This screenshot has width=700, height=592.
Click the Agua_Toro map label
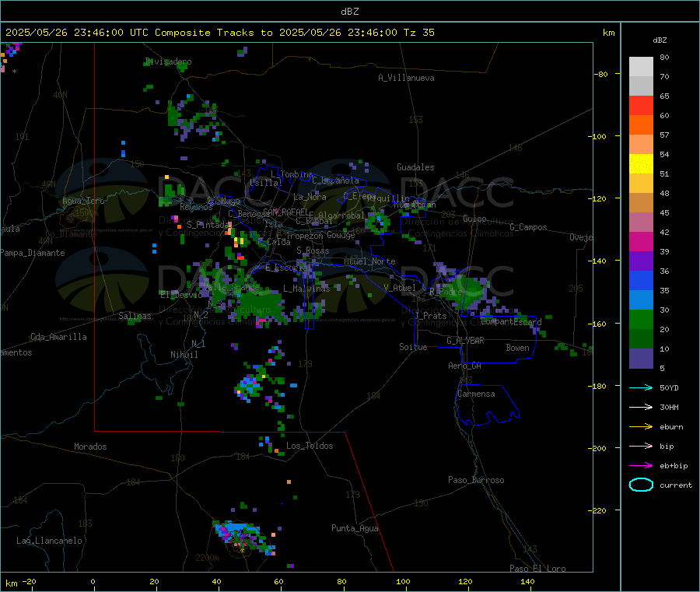(x=83, y=201)
